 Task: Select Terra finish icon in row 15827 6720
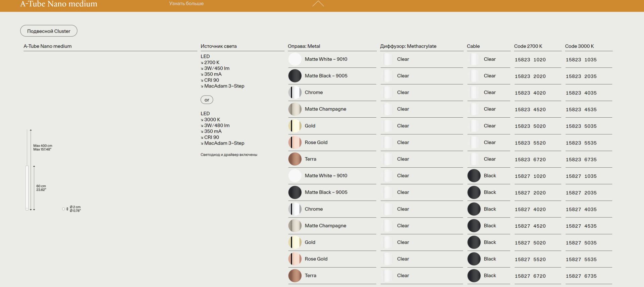pos(295,276)
